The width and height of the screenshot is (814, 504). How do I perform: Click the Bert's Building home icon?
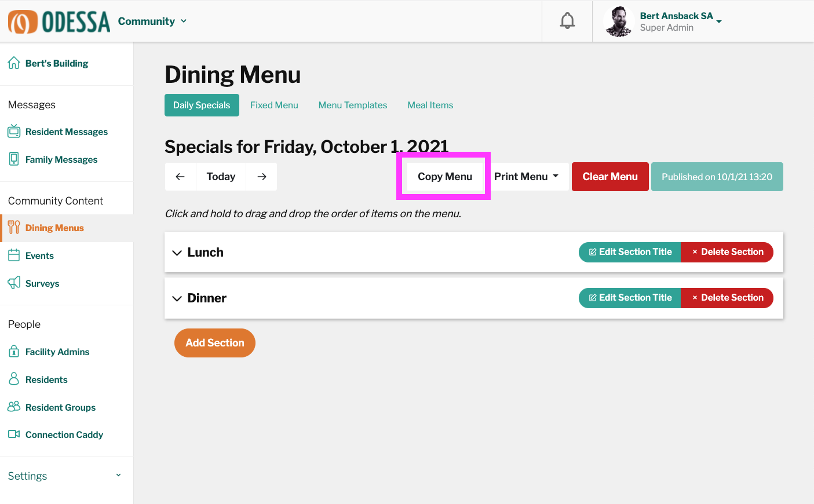14,63
